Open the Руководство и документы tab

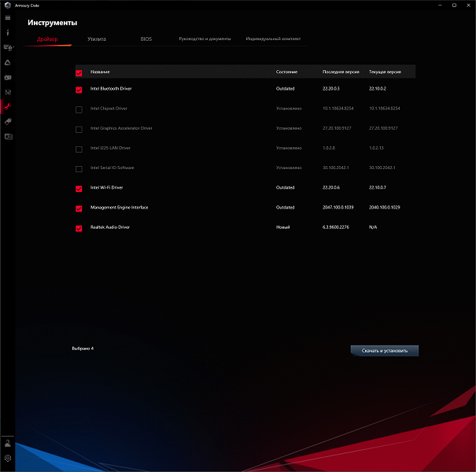[x=205, y=39]
